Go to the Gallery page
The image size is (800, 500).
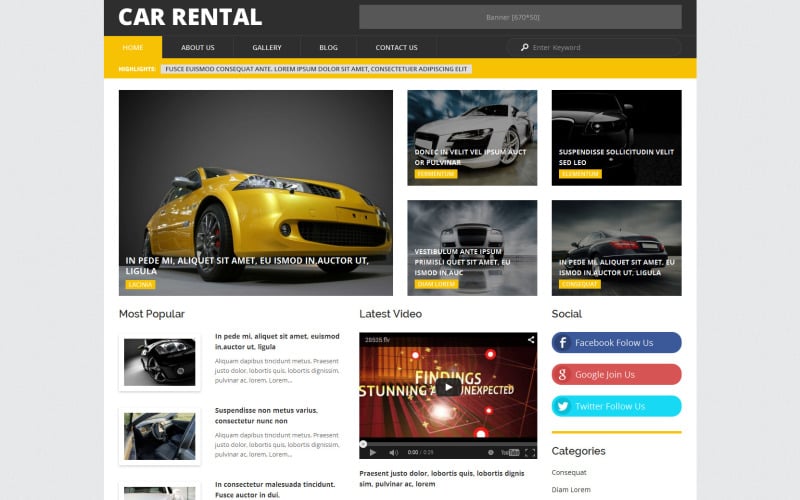coord(267,47)
